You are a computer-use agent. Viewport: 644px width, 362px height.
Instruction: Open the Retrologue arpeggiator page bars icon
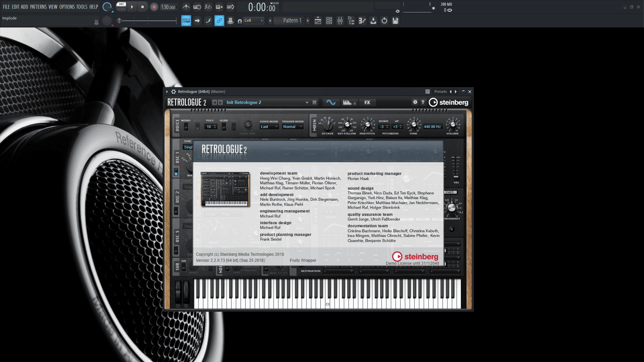tap(349, 103)
